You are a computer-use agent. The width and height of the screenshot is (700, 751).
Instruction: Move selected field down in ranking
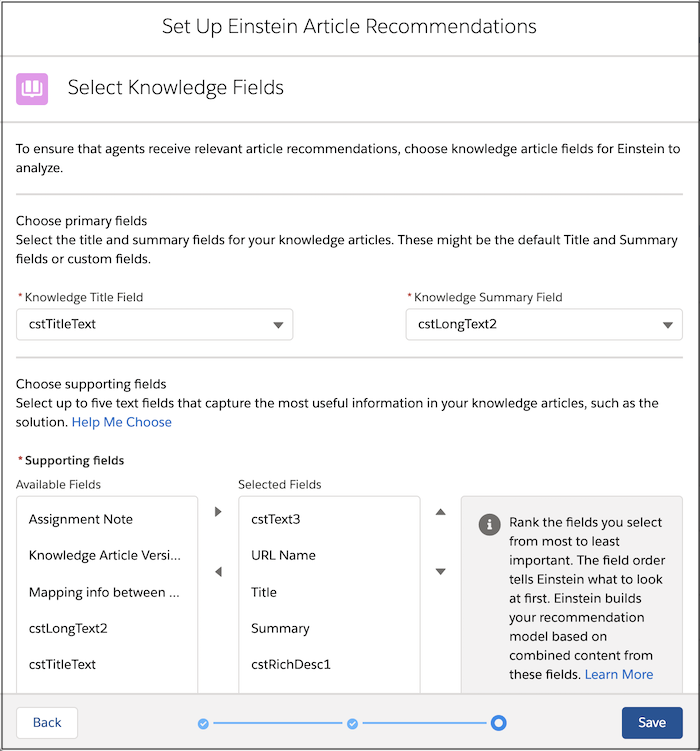click(x=440, y=571)
